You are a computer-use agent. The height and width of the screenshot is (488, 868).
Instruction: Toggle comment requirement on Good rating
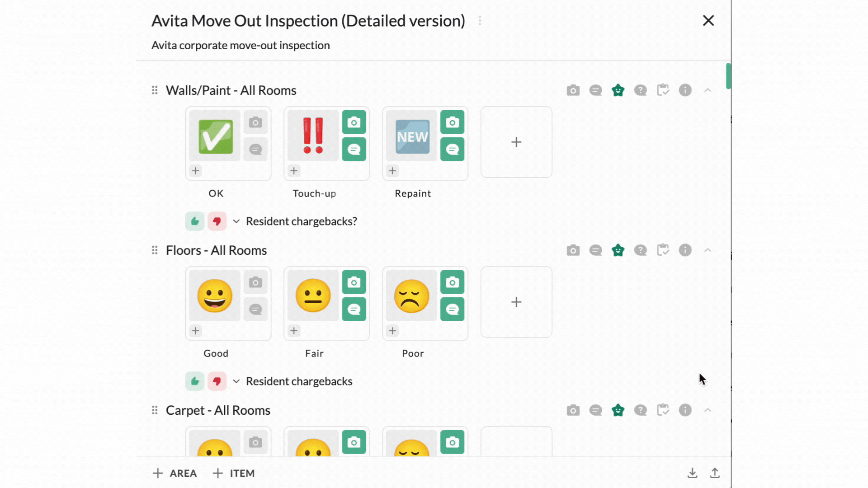click(x=255, y=309)
